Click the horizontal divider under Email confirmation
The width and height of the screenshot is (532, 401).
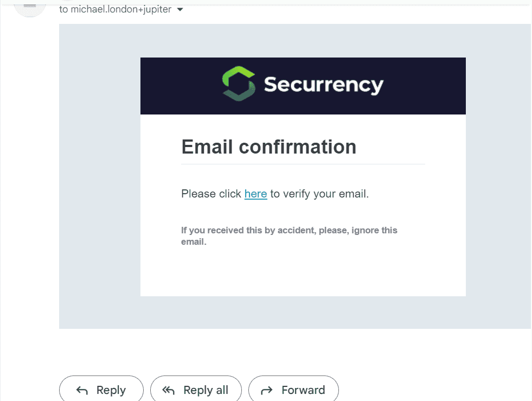(x=303, y=164)
